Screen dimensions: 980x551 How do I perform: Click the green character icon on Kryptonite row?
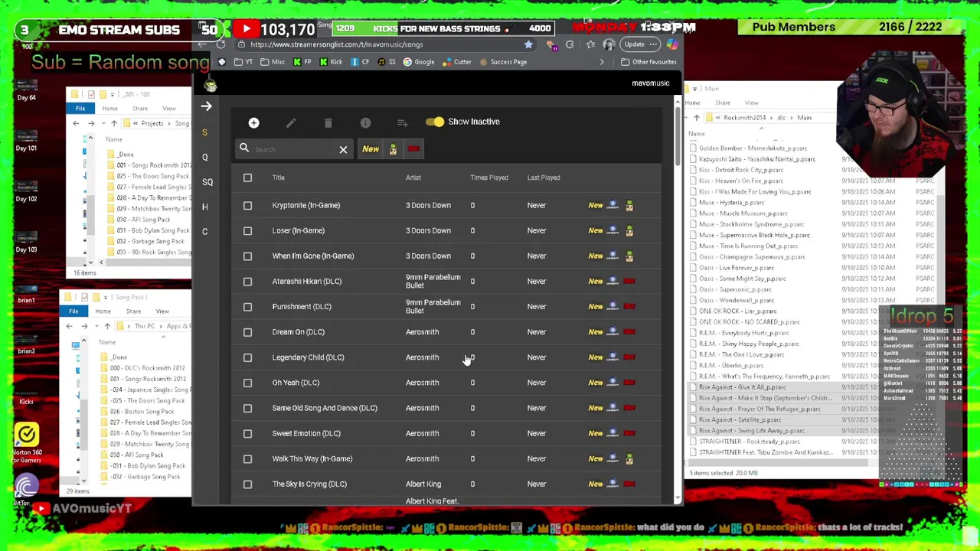point(629,205)
